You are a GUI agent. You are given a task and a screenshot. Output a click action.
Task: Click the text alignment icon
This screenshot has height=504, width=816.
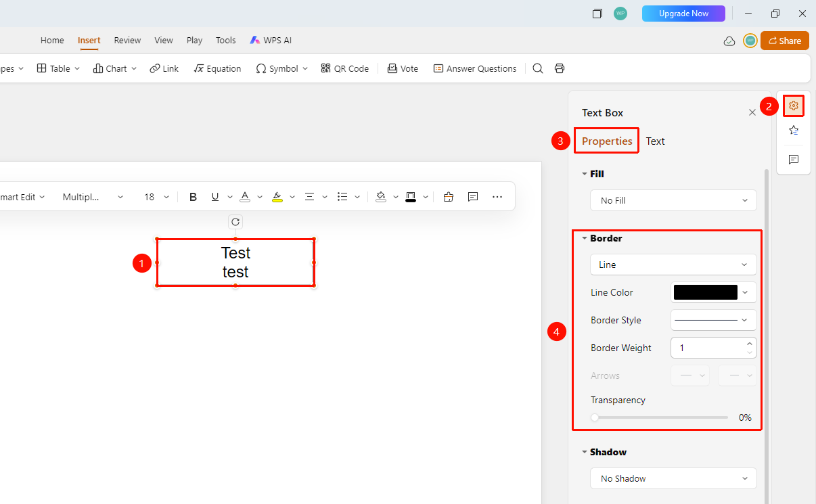click(309, 197)
